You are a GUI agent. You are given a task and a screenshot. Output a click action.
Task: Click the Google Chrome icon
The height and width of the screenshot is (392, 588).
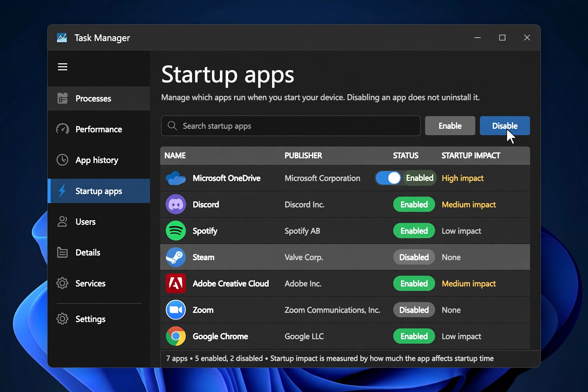tap(176, 336)
